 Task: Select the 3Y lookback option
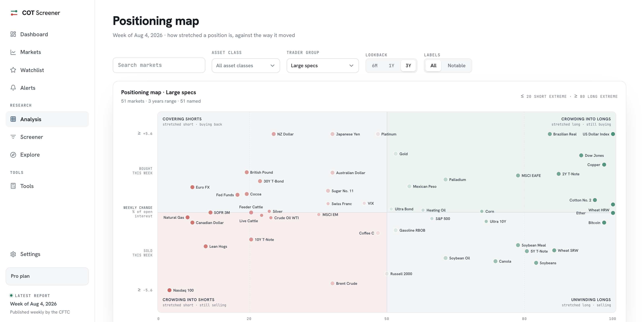point(408,65)
